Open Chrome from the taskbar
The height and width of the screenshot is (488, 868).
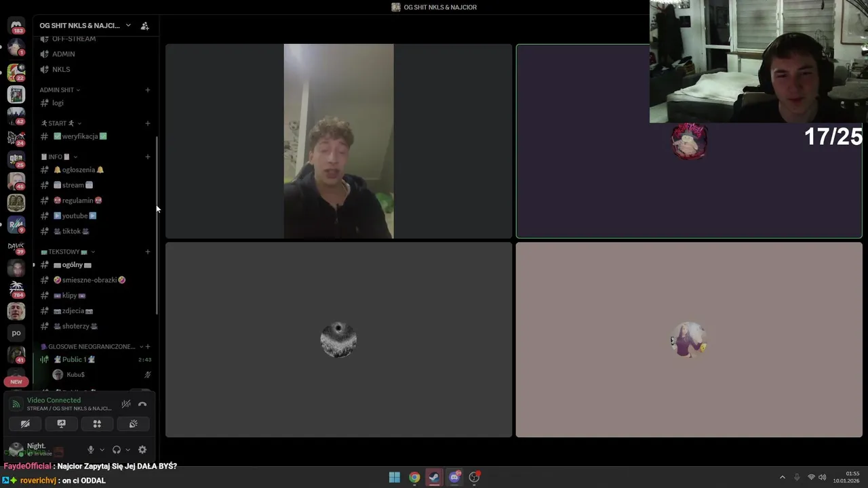pyautogui.click(x=414, y=477)
